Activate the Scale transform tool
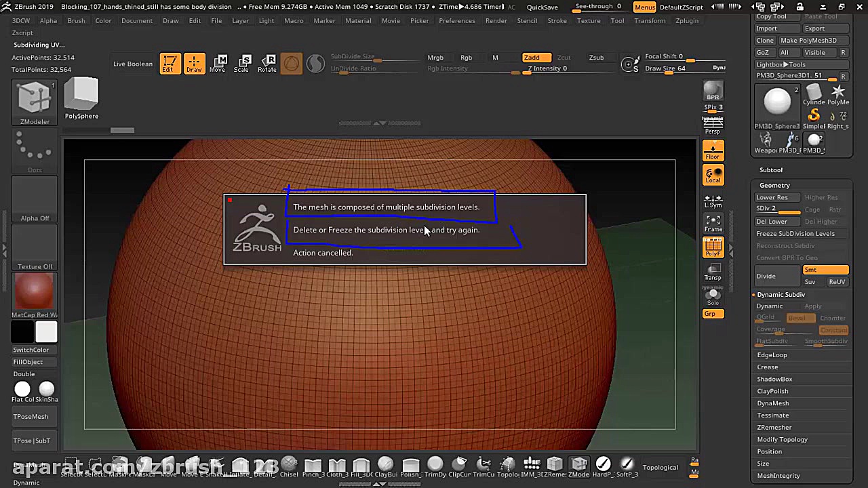The image size is (868, 488). (241, 63)
